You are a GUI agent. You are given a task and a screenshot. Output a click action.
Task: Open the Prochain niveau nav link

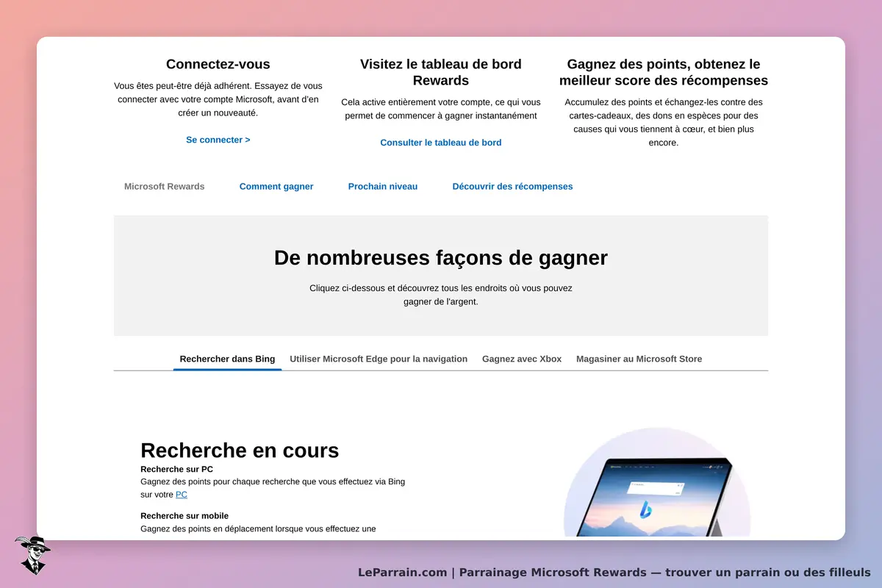(x=383, y=187)
